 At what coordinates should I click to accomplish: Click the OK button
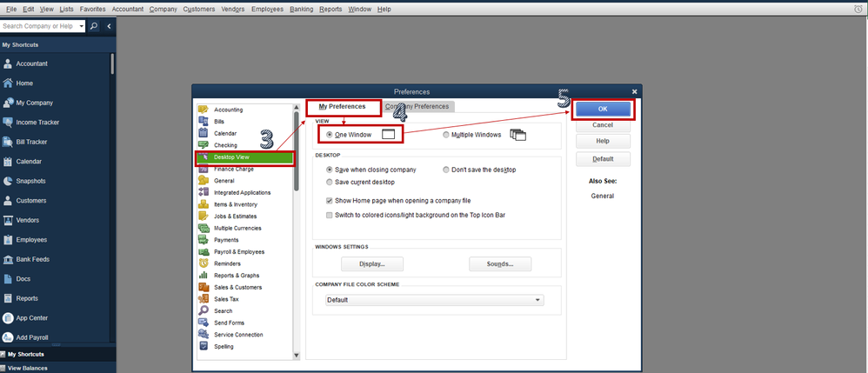tap(603, 109)
